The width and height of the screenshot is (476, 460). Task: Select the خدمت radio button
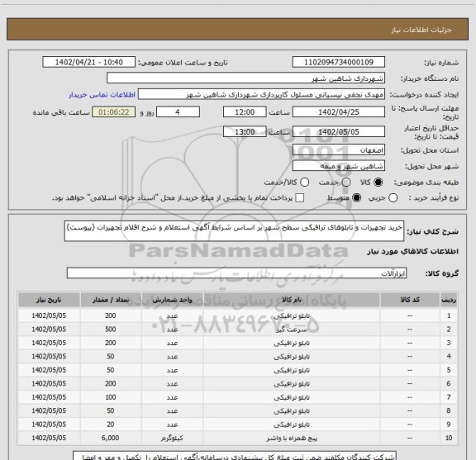click(x=346, y=183)
